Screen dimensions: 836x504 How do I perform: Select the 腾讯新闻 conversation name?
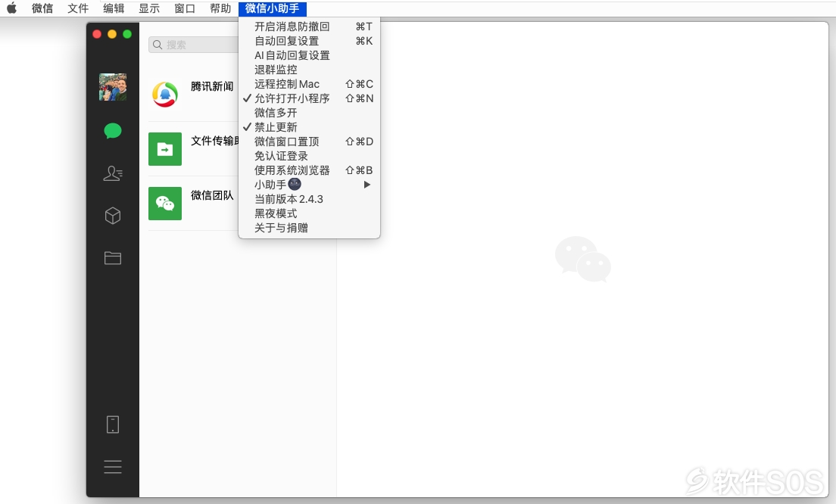[x=212, y=86]
